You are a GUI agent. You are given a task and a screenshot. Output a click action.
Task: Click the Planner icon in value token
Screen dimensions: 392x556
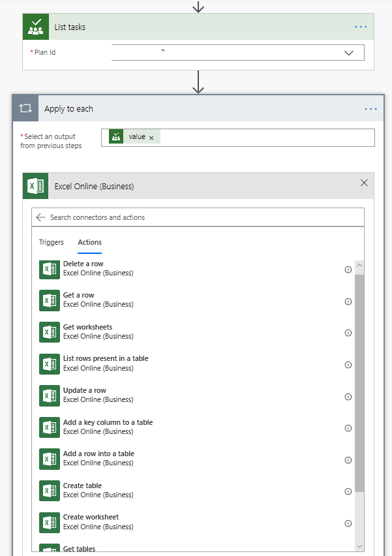[116, 136]
